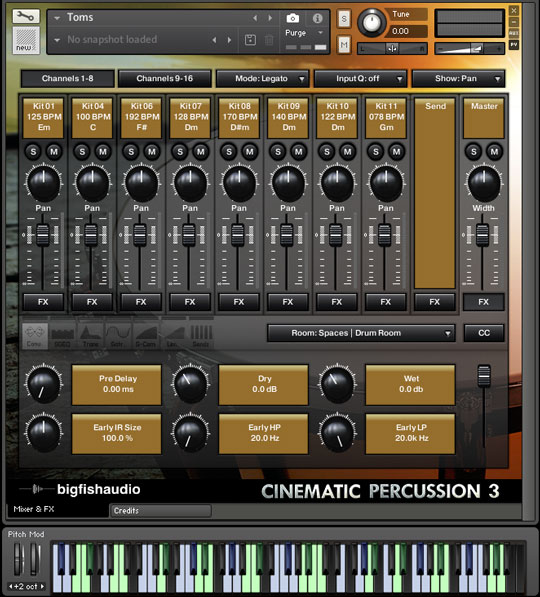
Task: Open FX for the Kit 07 channel
Action: (x=190, y=302)
